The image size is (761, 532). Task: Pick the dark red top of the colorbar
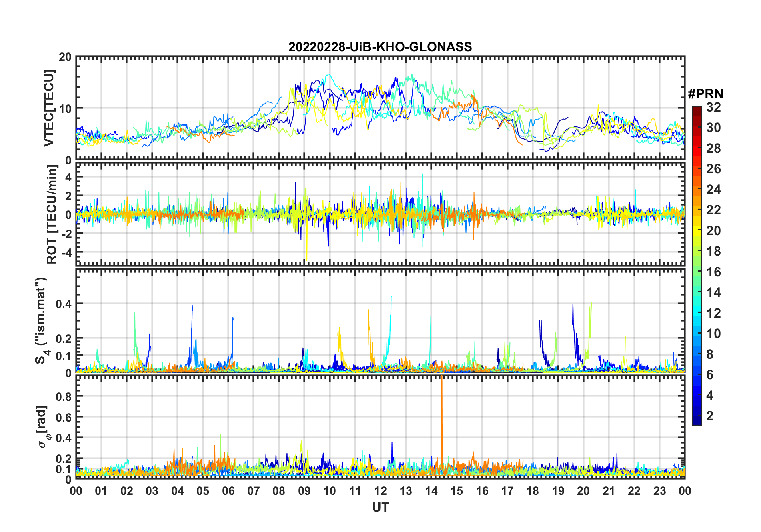(x=697, y=109)
